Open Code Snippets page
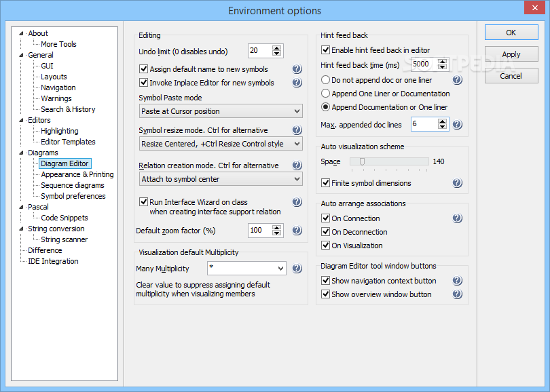Screen dimensions: 550x392 tap(65, 218)
